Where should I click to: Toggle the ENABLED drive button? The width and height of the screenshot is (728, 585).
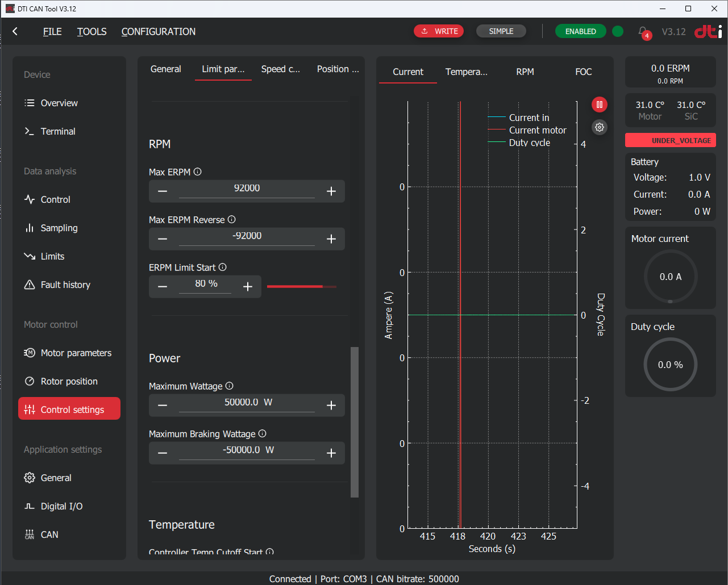point(580,31)
